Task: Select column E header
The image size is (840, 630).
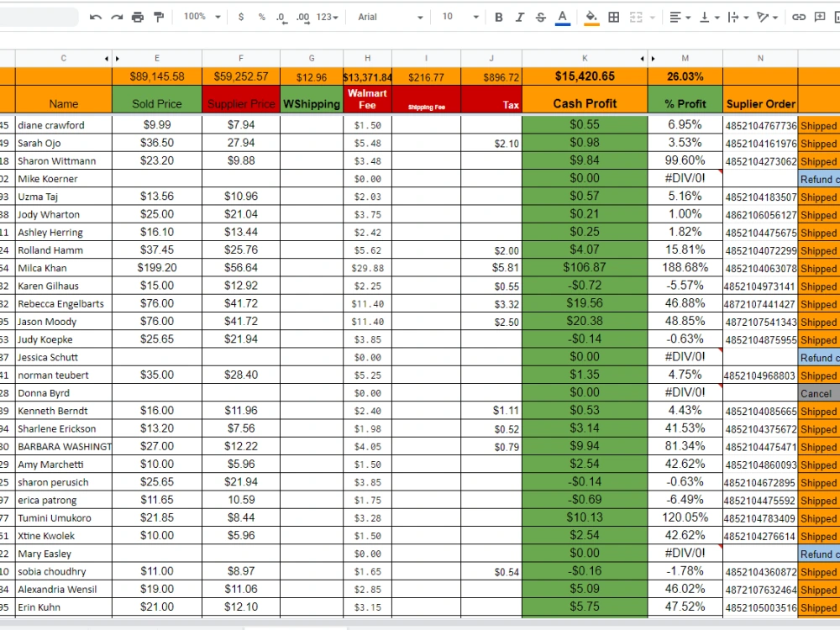Action: point(157,59)
